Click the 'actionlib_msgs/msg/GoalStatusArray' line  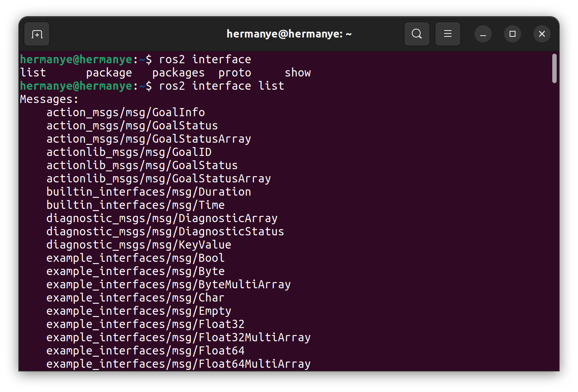[159, 179]
